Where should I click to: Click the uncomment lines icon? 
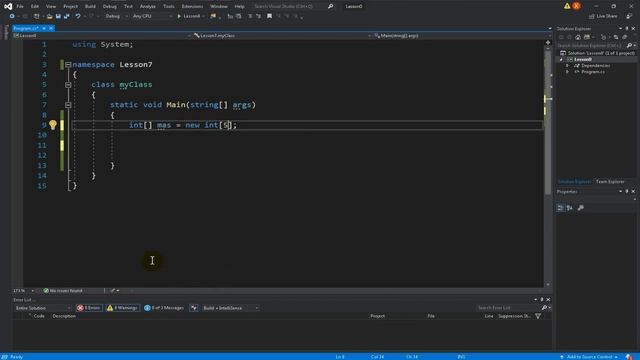(258, 16)
